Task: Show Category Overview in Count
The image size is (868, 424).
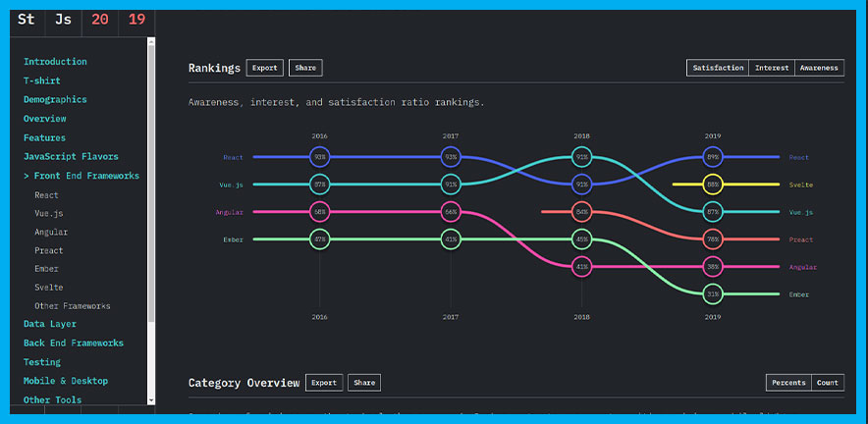Action: point(828,383)
